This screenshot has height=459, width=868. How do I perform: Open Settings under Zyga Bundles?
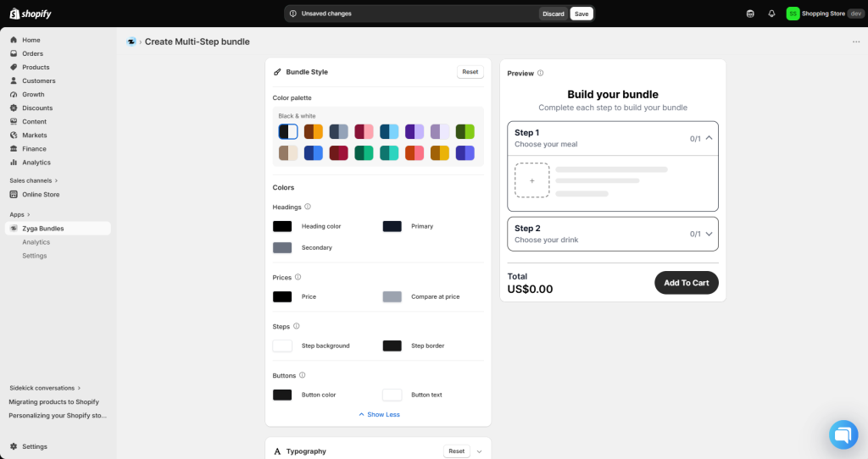point(34,256)
